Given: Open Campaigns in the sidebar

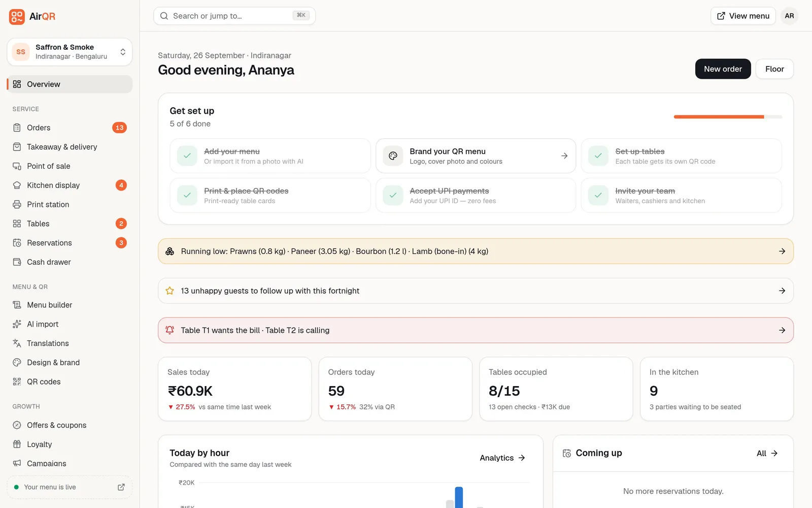Looking at the screenshot, I should (x=70, y=463).
